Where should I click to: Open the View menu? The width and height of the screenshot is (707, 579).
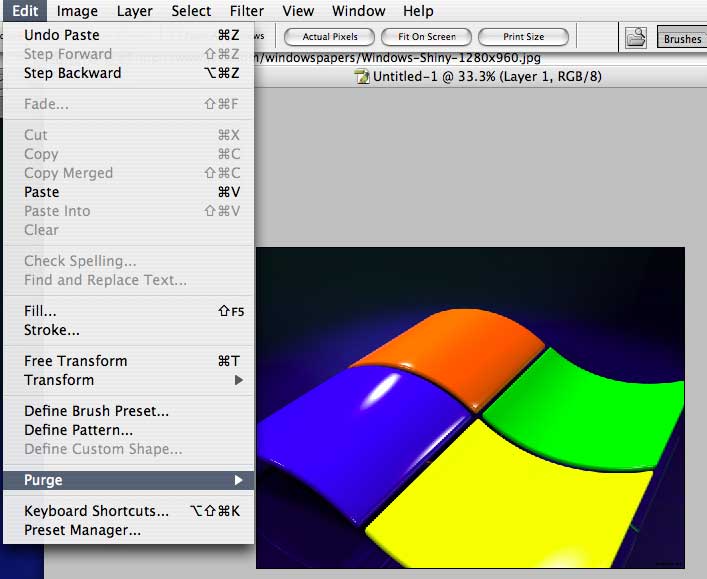pos(298,10)
